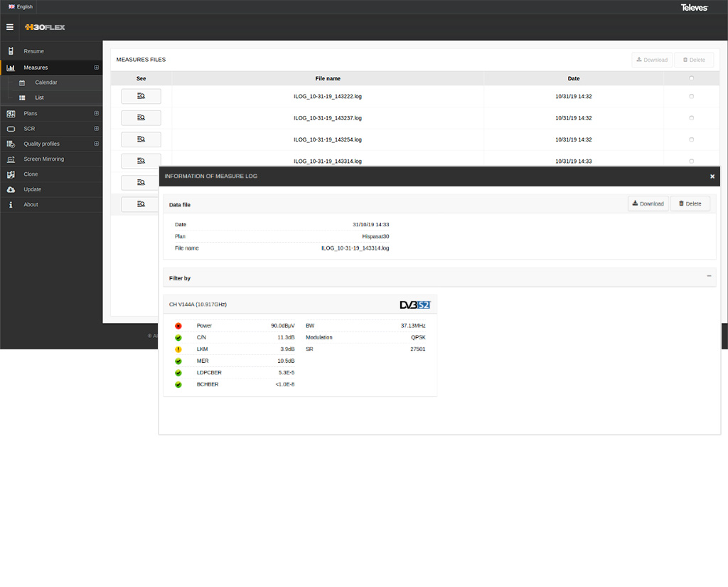The width and height of the screenshot is (728, 587).
Task: Toggle the select-all checkbox in table header
Action: coord(692,78)
